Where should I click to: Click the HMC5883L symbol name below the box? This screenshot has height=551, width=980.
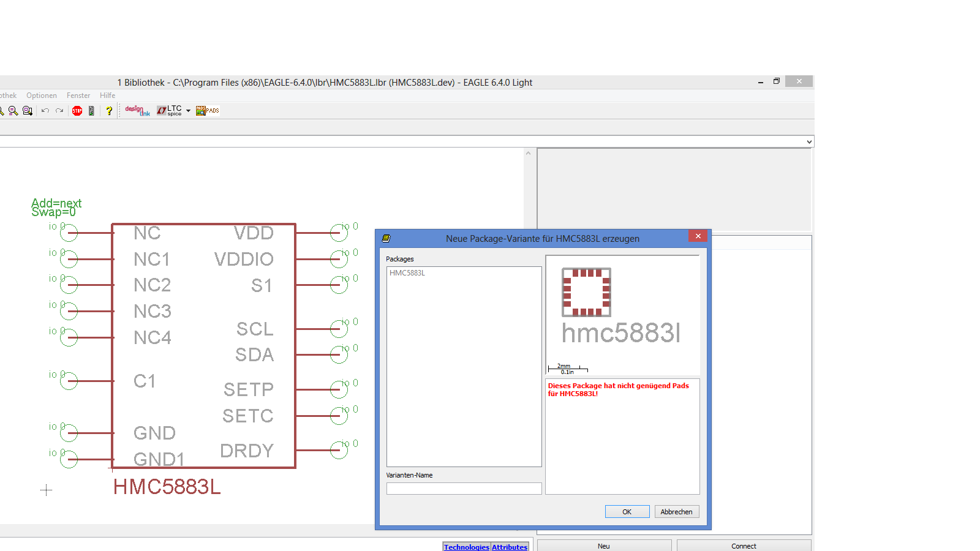(x=167, y=487)
